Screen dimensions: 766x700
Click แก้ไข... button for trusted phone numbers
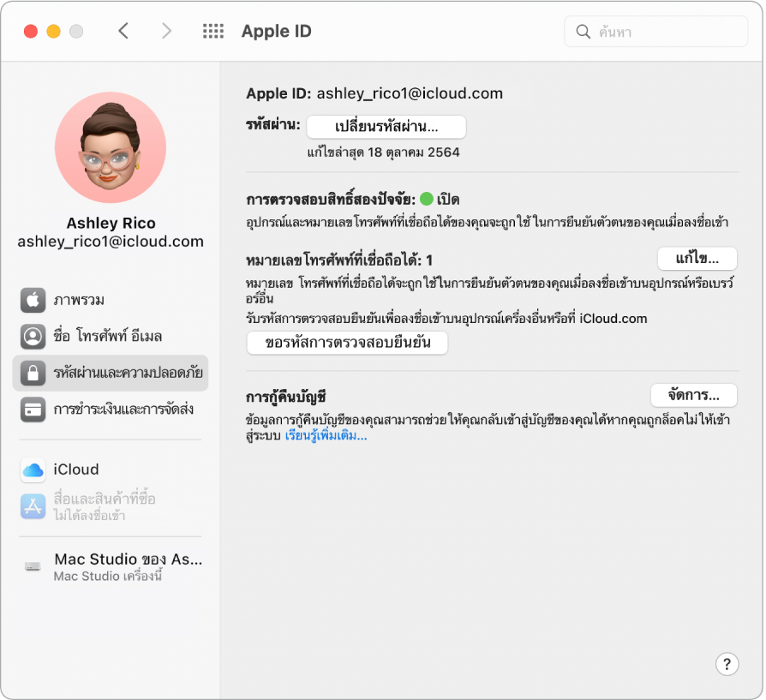pyautogui.click(x=697, y=259)
